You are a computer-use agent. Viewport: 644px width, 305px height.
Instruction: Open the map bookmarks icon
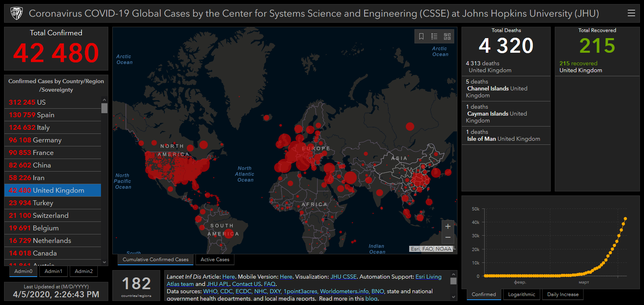tap(421, 37)
